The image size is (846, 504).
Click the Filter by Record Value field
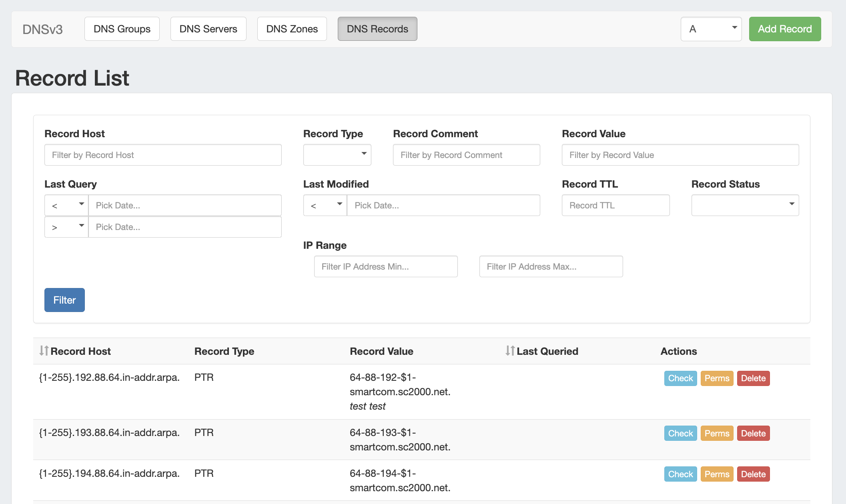pos(680,155)
